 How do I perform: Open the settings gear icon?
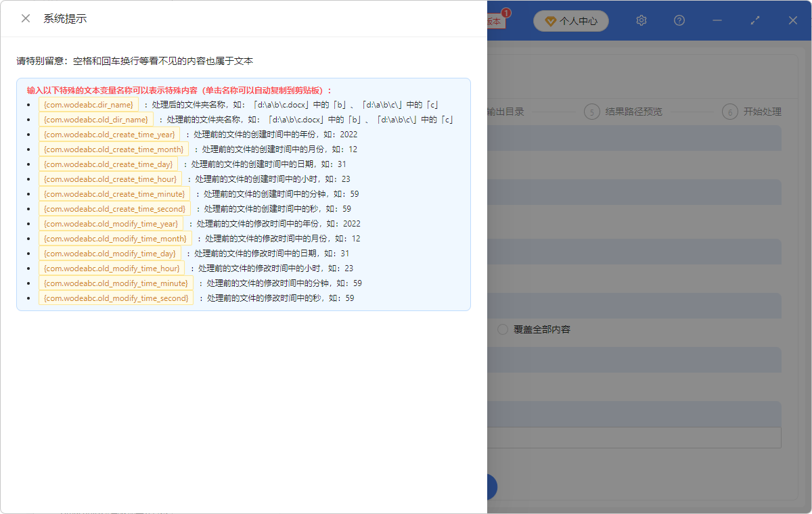[x=641, y=20]
